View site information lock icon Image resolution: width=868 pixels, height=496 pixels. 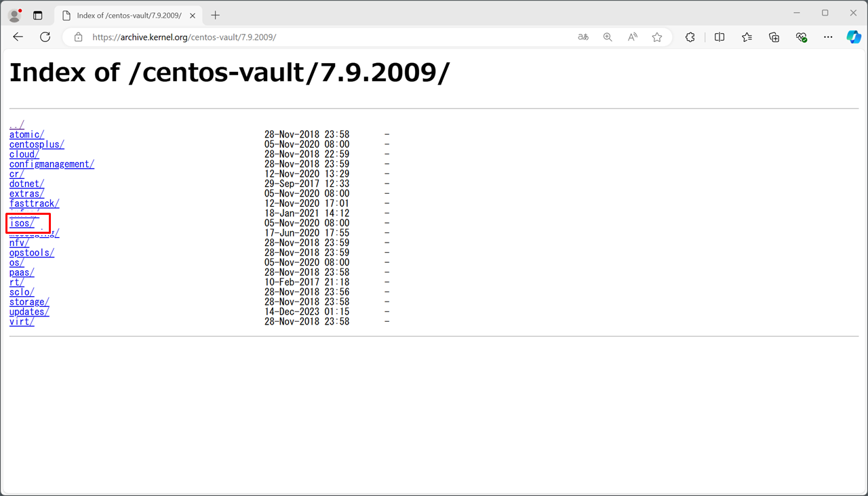(x=78, y=37)
